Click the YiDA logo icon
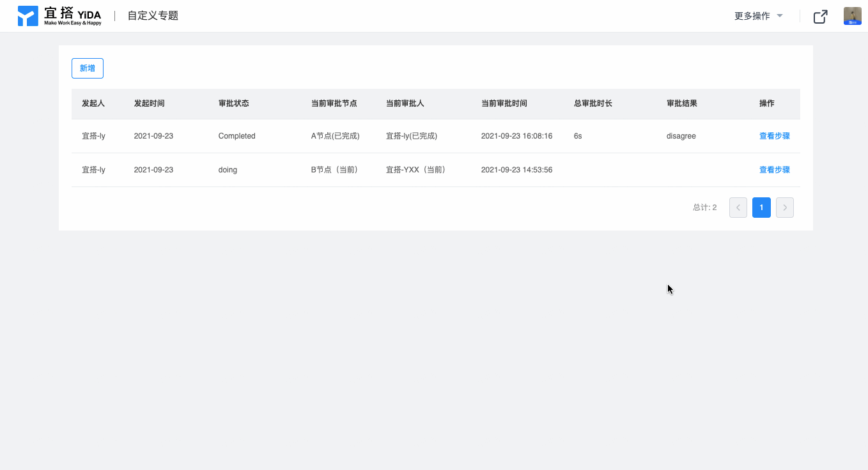The width and height of the screenshot is (868, 470). [x=28, y=16]
